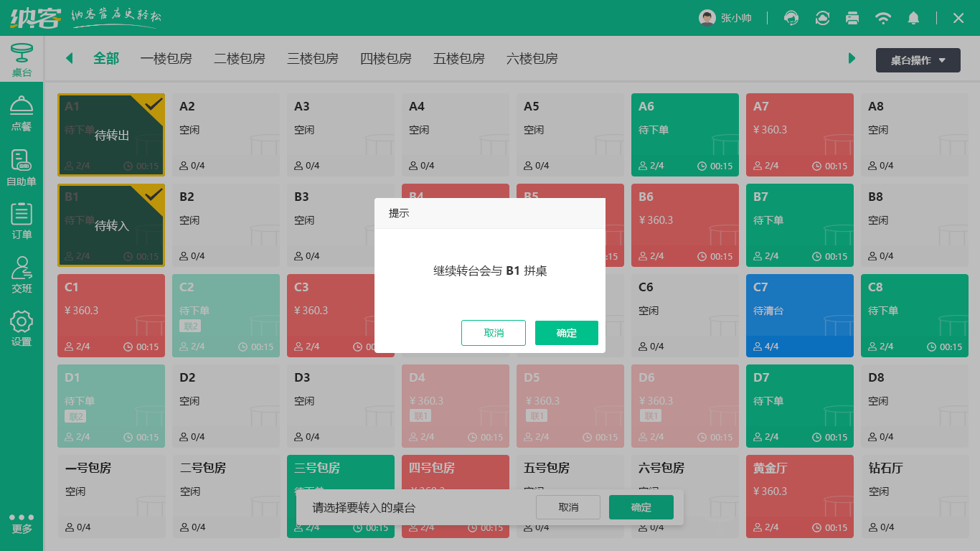This screenshot has height=551, width=980.
Task: Click the Wi-Fi status icon
Action: tap(883, 18)
